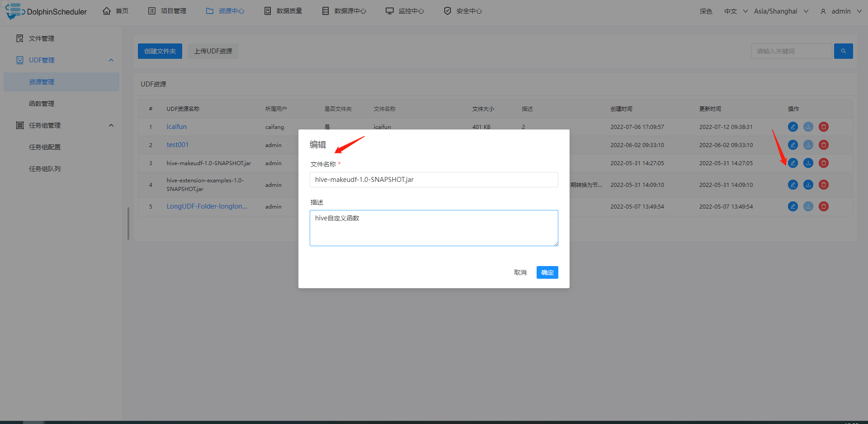Open 任务组队列 in sidebar

click(61, 169)
